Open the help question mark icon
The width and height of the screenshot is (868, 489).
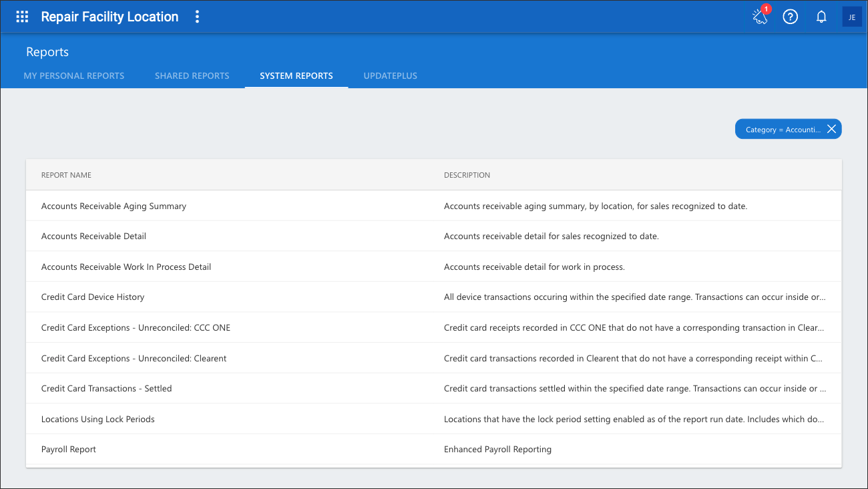[791, 17]
